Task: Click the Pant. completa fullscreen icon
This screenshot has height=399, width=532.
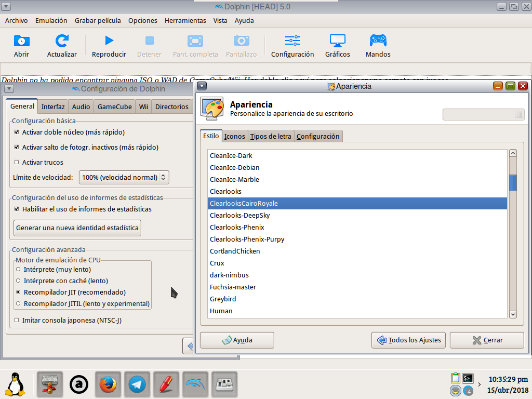Action: point(195,41)
